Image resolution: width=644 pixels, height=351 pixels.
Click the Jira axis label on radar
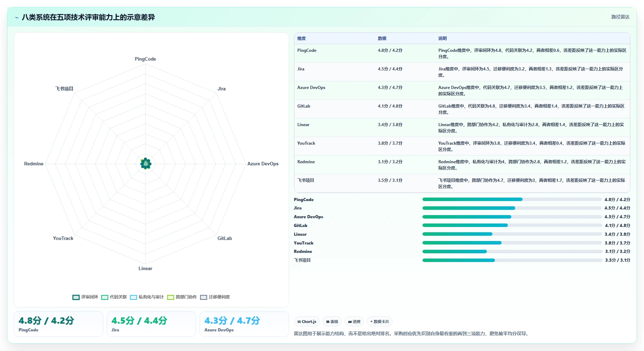222,89
